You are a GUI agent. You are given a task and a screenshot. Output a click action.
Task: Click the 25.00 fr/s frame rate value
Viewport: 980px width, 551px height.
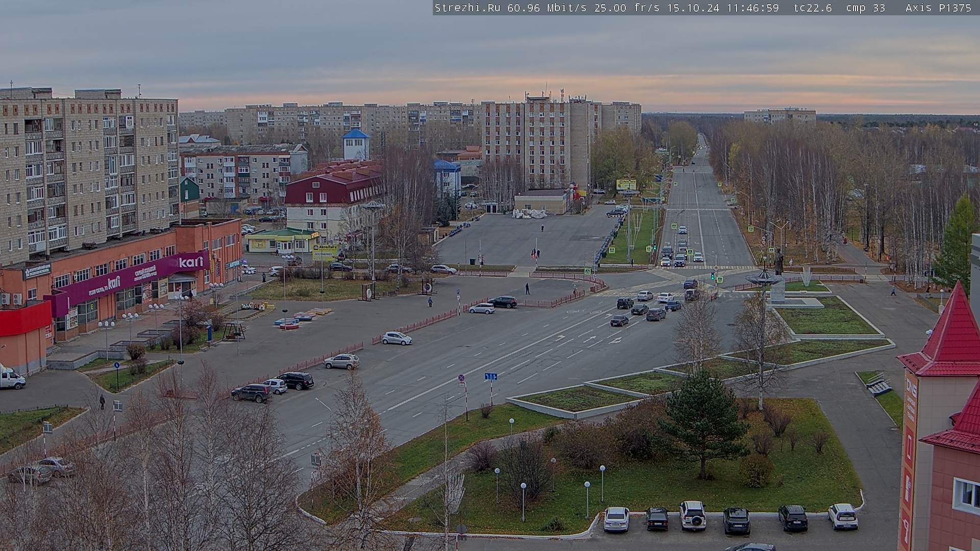point(626,8)
